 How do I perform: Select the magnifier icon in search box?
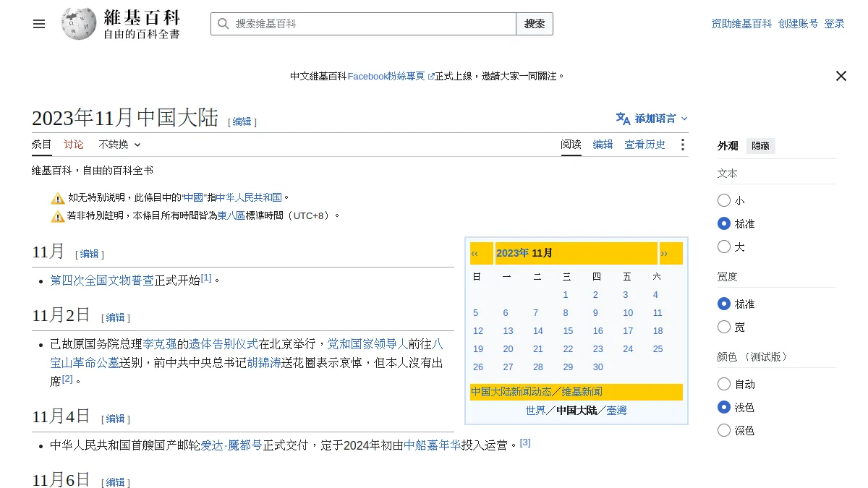[x=223, y=24]
